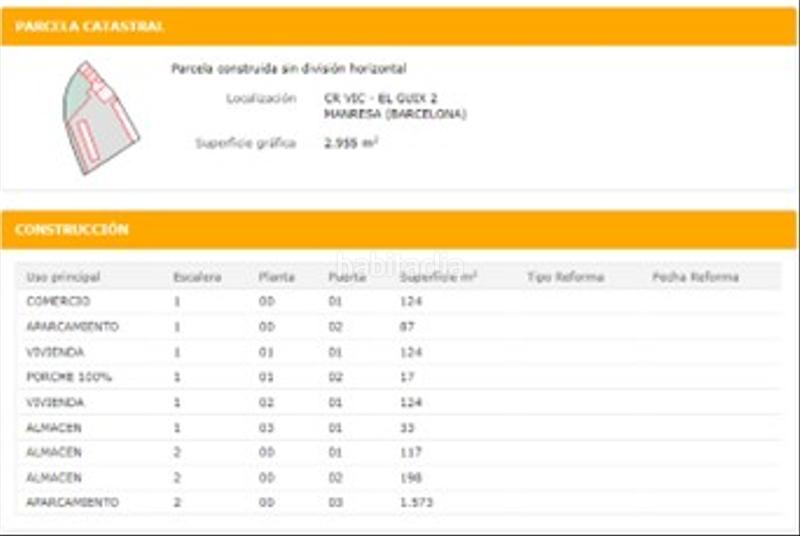Image resolution: width=800 pixels, height=536 pixels.
Task: Click the PARCELA CATASTRAL header bar
Action: pos(399,27)
